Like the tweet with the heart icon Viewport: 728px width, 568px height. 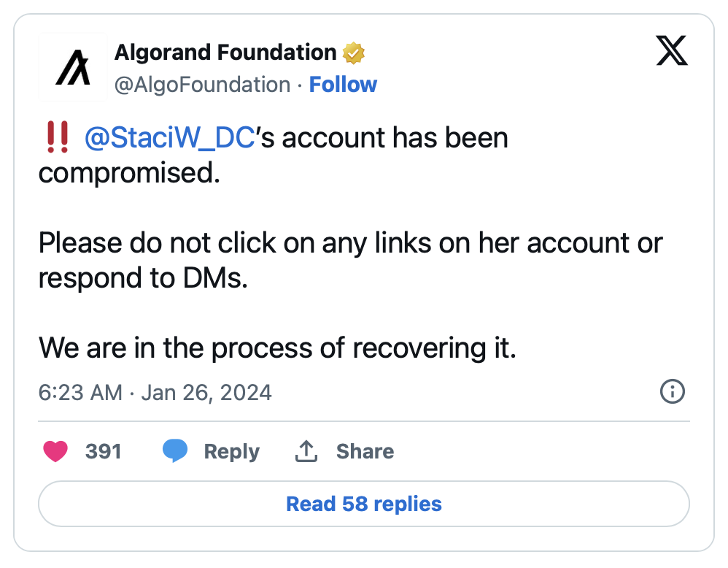point(55,451)
